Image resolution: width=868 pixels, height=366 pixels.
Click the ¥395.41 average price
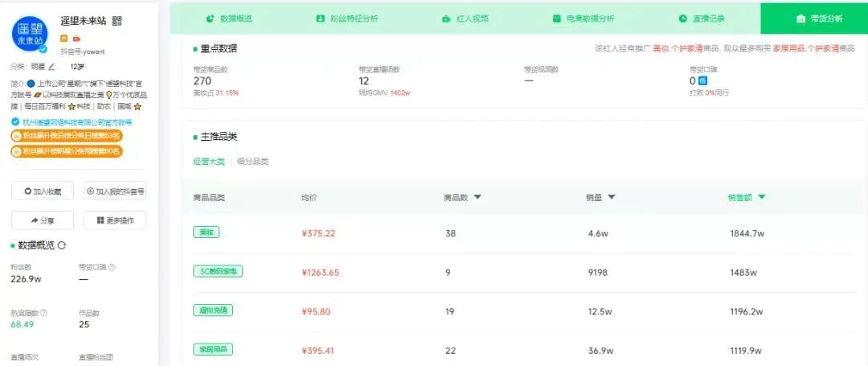[x=318, y=351]
